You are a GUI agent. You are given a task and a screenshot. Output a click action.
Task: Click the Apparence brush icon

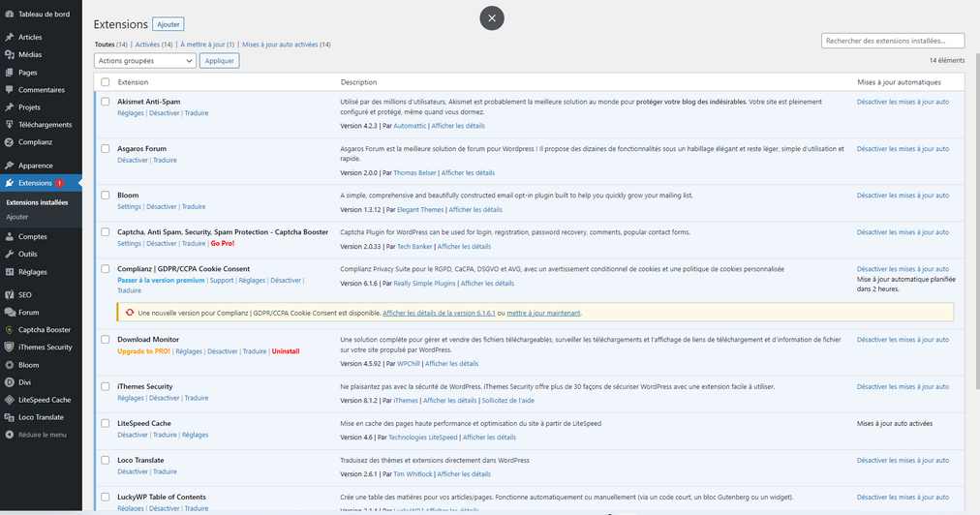[10, 166]
